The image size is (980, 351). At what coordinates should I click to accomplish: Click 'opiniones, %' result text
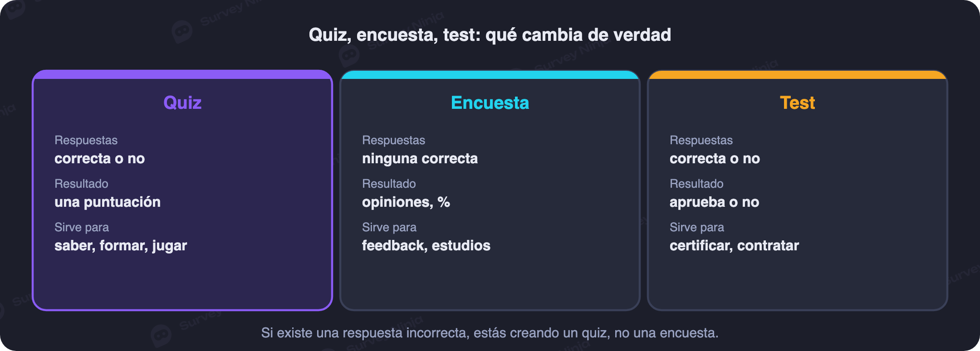tap(406, 202)
